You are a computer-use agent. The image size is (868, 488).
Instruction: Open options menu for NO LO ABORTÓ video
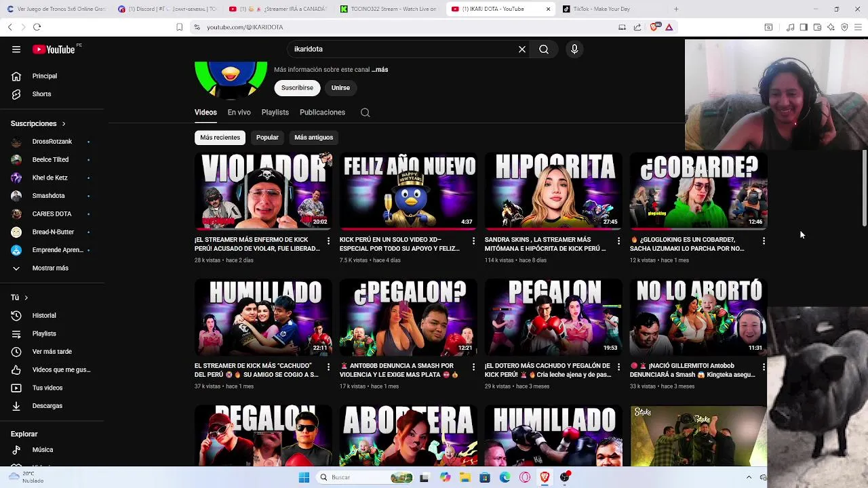(x=764, y=367)
